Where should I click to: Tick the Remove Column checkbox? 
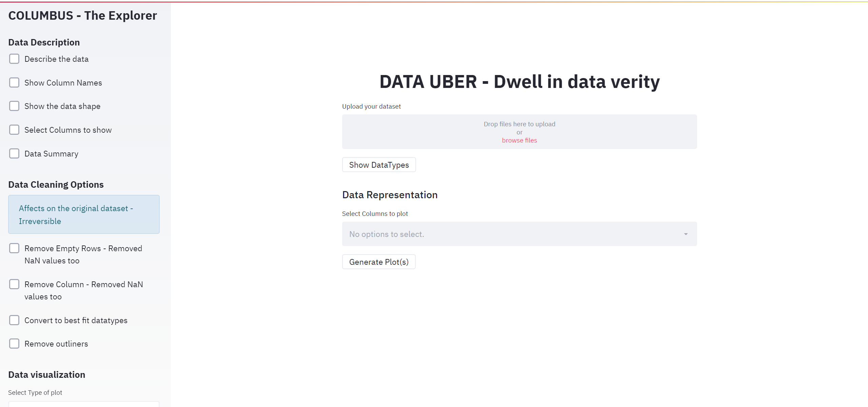14,284
